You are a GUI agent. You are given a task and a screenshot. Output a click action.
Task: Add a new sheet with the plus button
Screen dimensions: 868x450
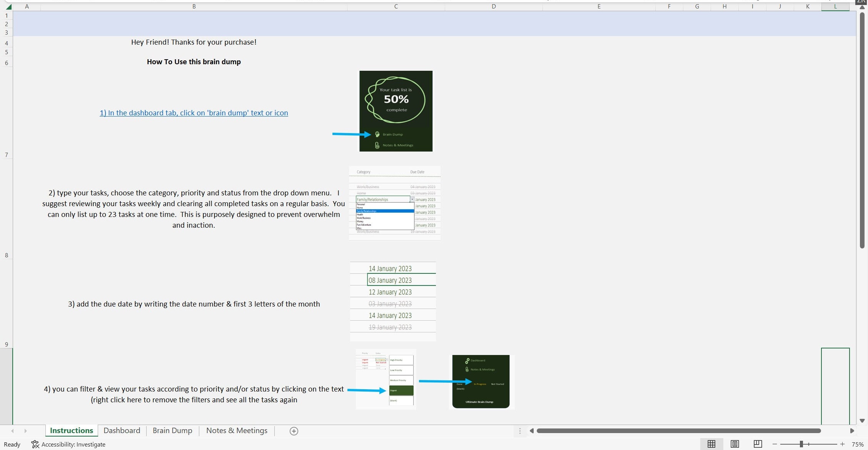(x=294, y=431)
